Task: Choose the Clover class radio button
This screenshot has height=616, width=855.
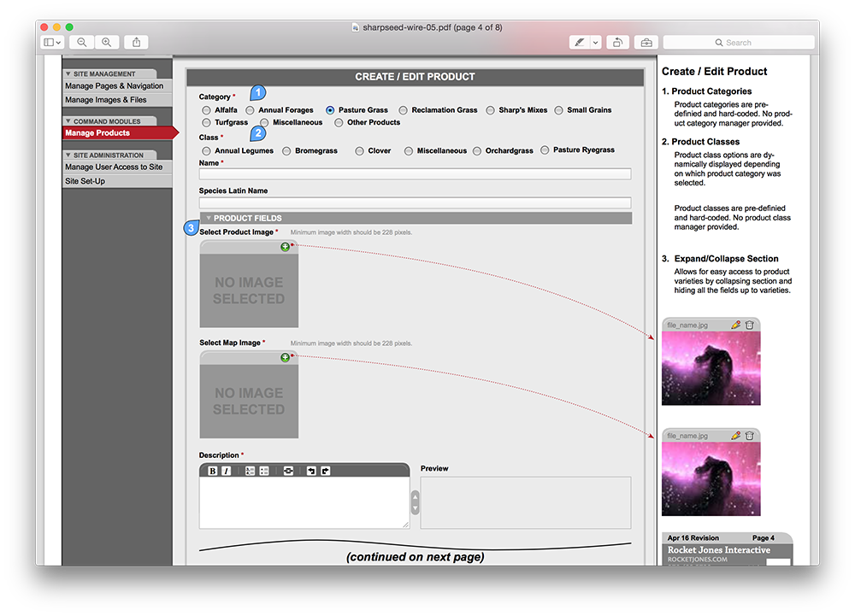Action: 359,151
